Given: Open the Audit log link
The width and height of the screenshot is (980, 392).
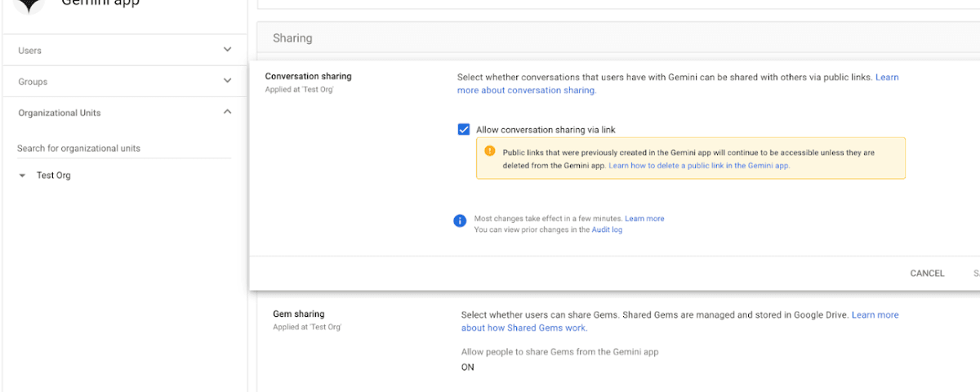Looking at the screenshot, I should (607, 230).
